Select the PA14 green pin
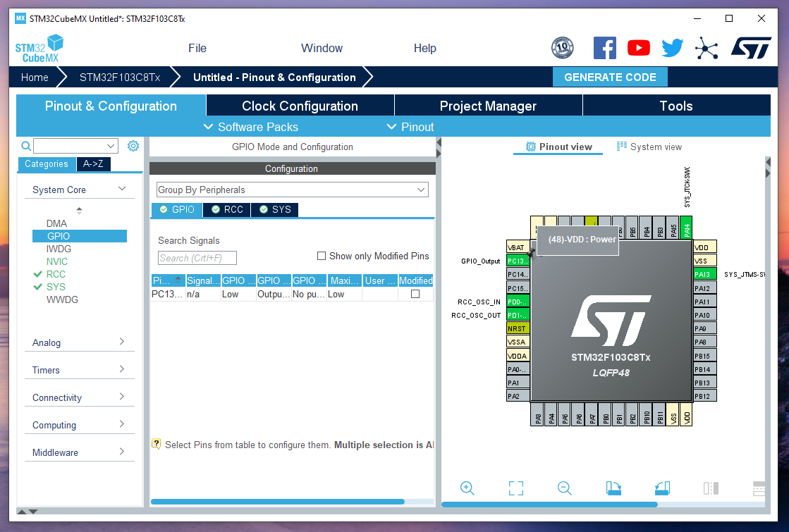The image size is (789, 532). click(x=686, y=228)
